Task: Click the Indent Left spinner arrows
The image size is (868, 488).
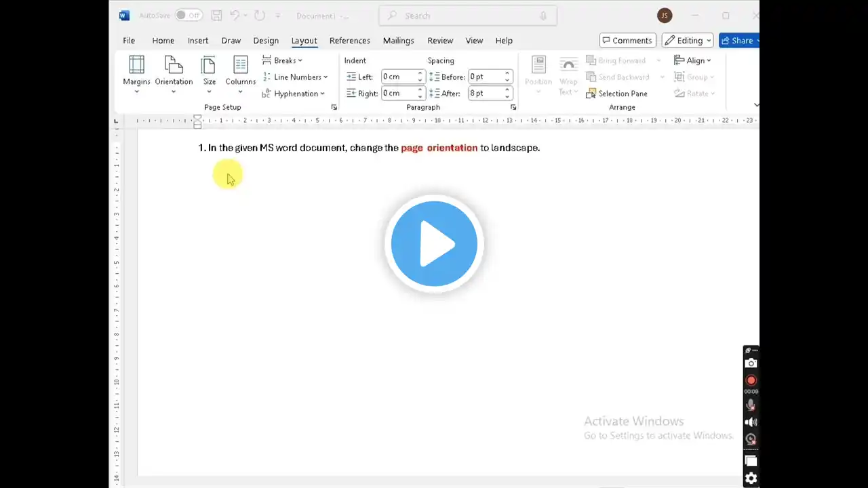Action: (420, 77)
